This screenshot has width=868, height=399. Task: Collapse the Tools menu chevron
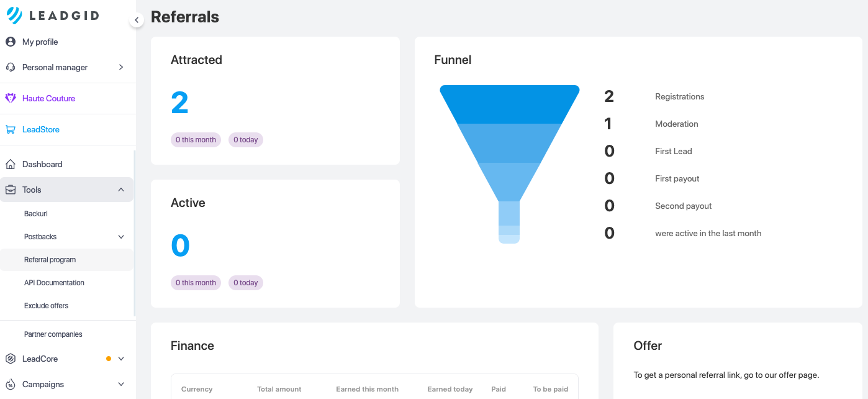[x=121, y=190]
